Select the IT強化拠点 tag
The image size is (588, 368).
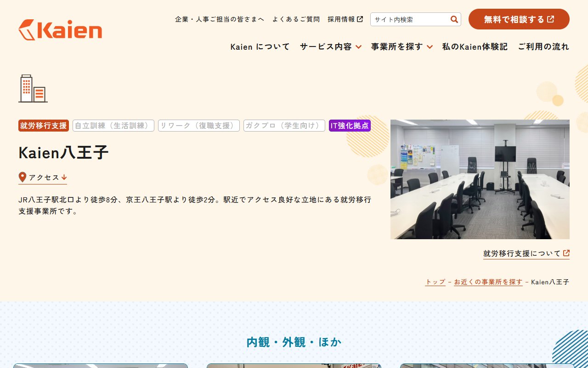click(350, 126)
